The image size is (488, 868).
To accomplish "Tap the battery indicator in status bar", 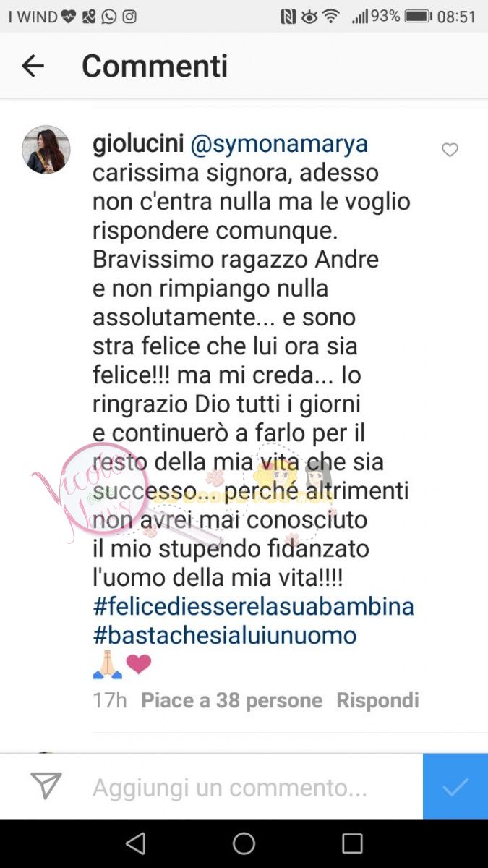I will [x=419, y=16].
